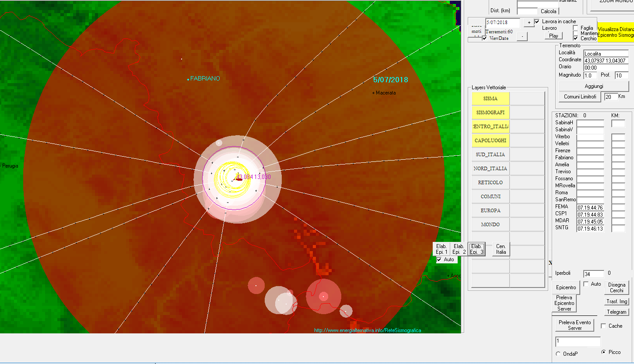Click the Play button

pyautogui.click(x=553, y=36)
